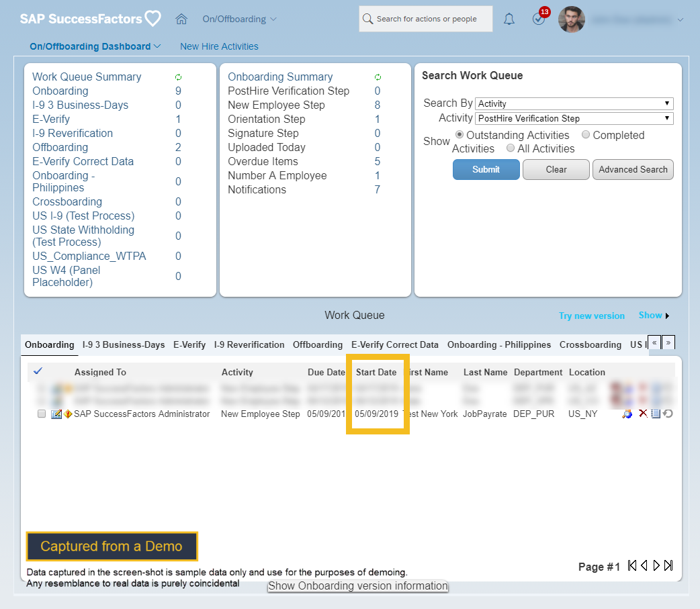Open the Search By dropdown
The height and width of the screenshot is (609, 700).
tap(574, 103)
